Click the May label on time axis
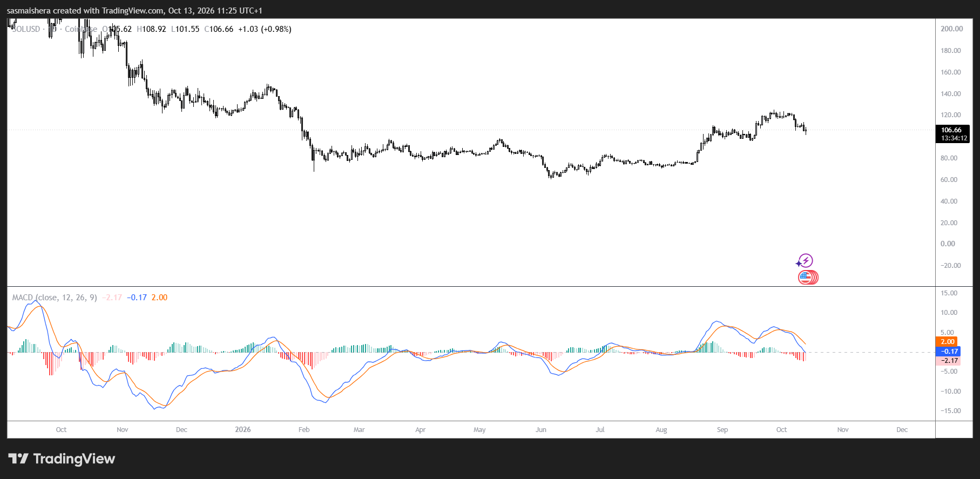 click(x=479, y=430)
